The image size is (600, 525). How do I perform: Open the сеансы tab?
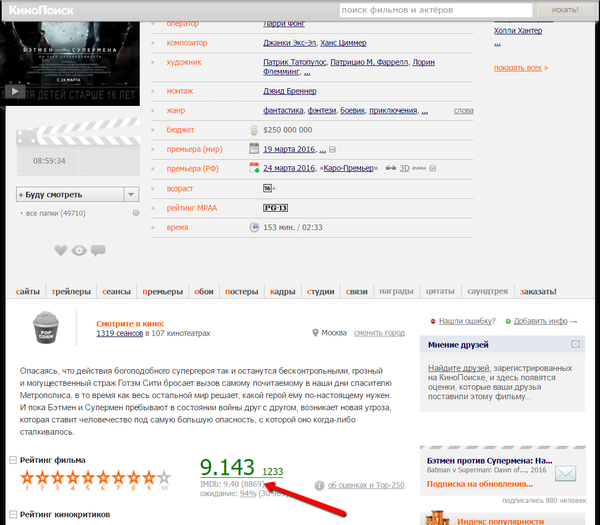pyautogui.click(x=116, y=292)
